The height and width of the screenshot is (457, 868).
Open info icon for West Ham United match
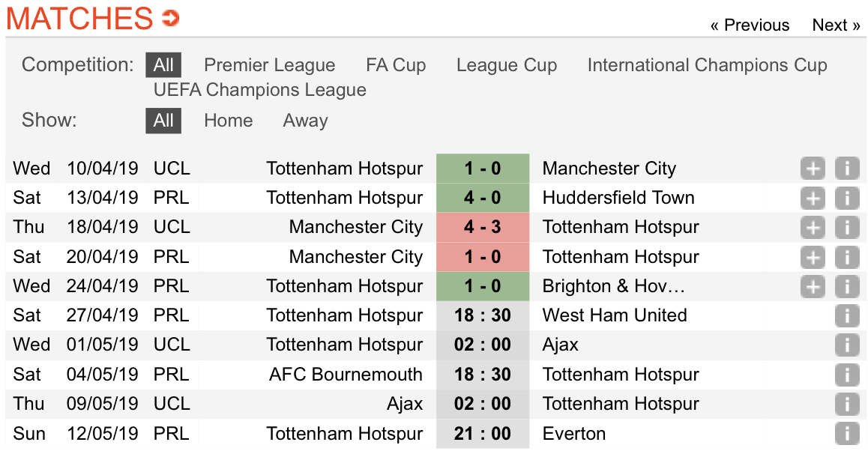[847, 315]
